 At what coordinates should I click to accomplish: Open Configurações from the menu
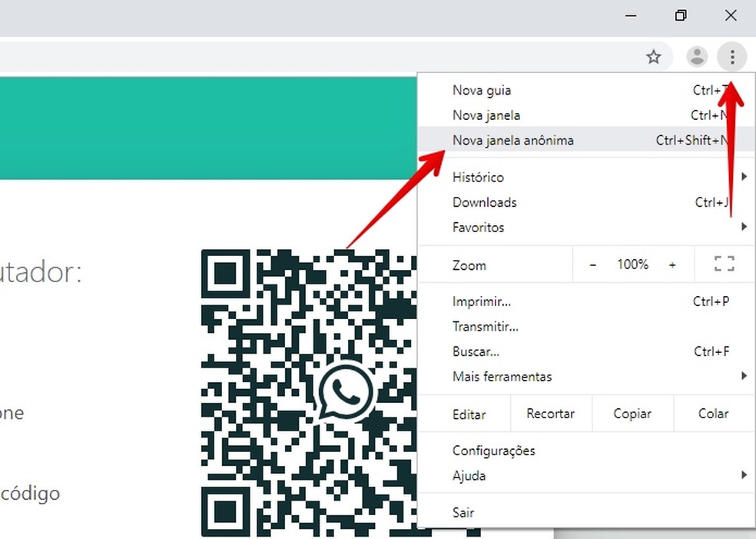pyautogui.click(x=585, y=451)
